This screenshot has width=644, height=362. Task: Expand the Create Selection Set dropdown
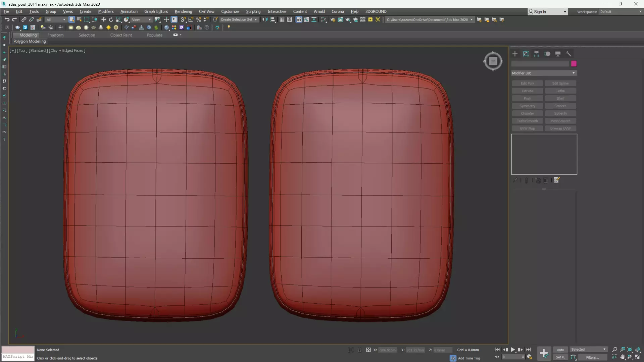coord(239,19)
